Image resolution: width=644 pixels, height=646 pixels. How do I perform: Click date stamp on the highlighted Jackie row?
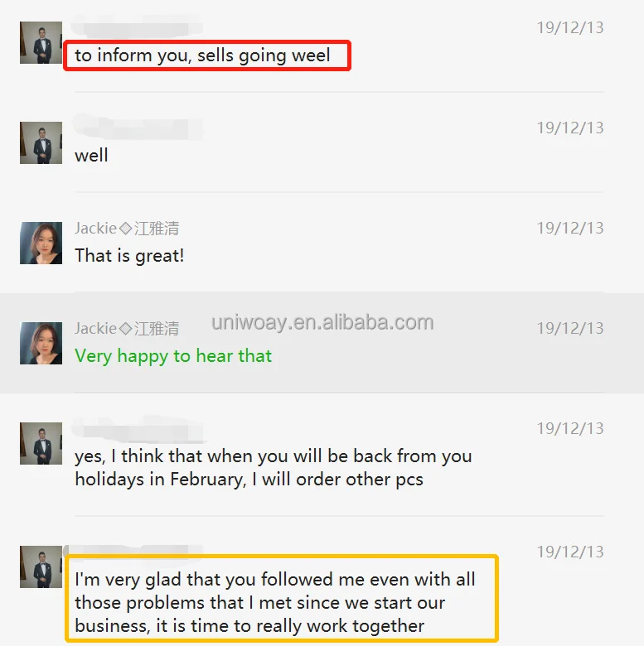570,328
